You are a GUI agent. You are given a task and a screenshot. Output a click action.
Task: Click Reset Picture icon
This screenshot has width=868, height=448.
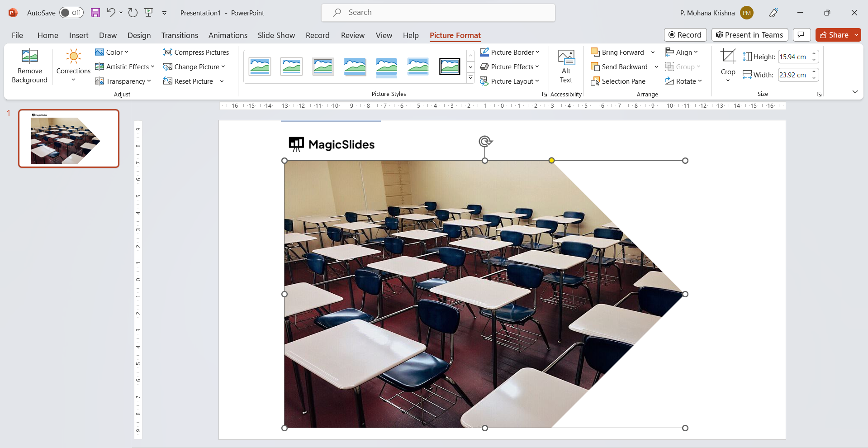coord(168,81)
